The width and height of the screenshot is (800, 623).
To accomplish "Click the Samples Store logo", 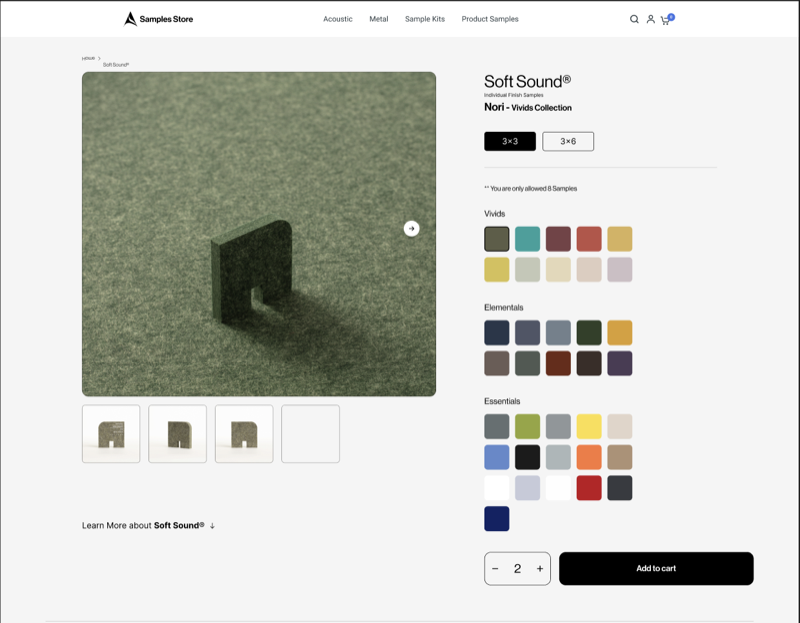I will (158, 19).
